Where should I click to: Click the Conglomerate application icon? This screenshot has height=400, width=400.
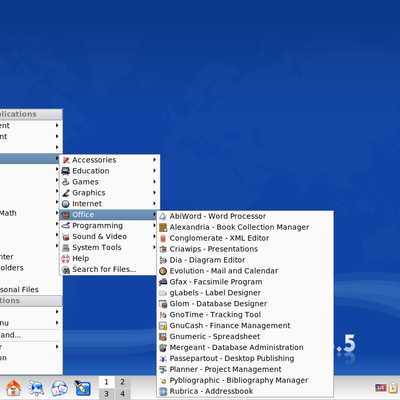click(x=163, y=238)
